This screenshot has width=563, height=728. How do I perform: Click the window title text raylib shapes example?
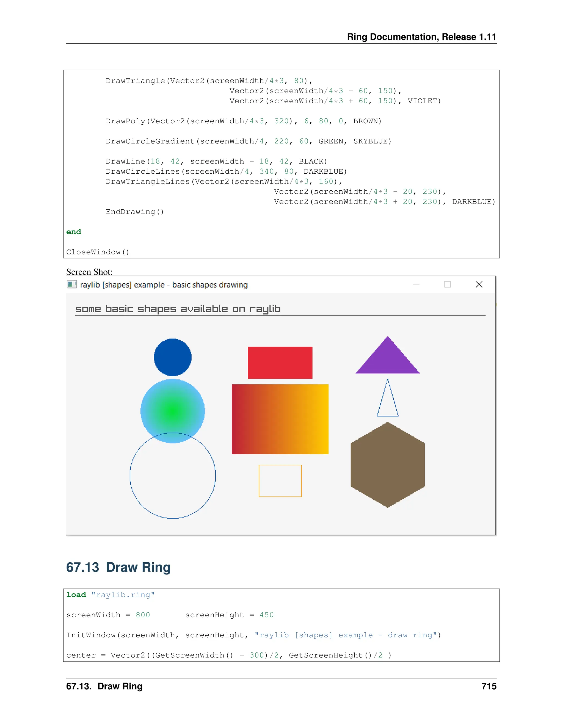164,285
